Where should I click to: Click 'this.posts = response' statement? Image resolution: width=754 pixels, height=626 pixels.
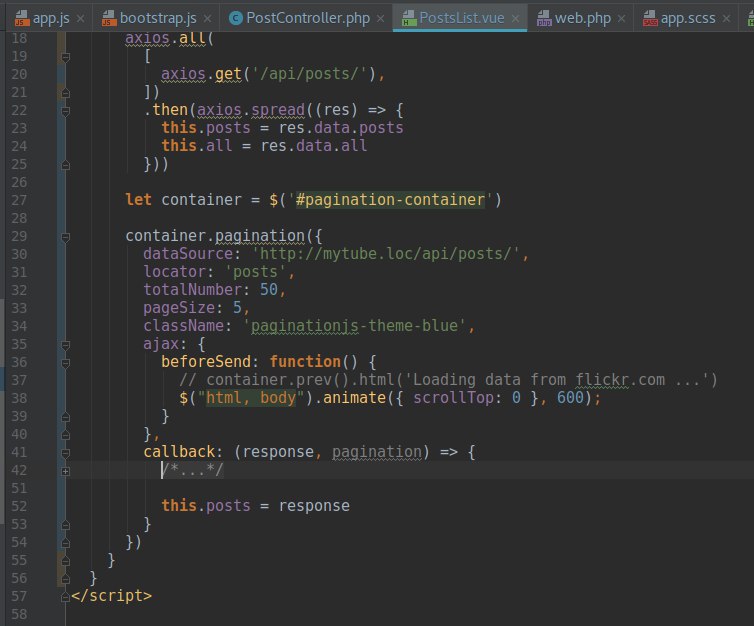255,505
